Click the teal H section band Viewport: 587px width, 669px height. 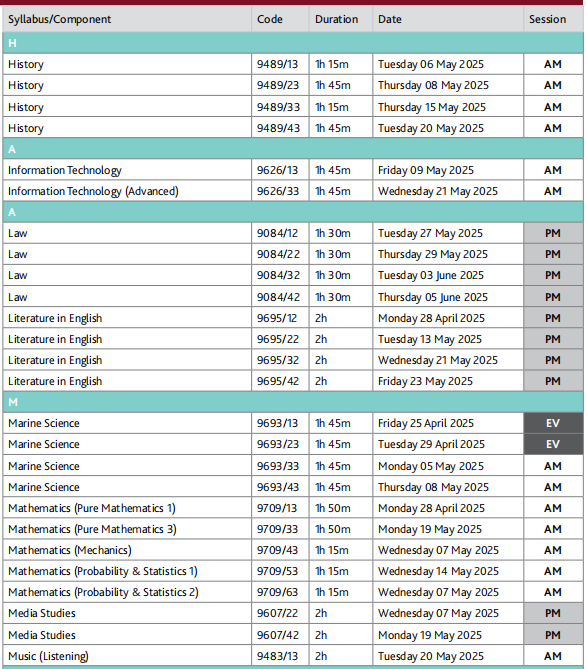tap(293, 43)
